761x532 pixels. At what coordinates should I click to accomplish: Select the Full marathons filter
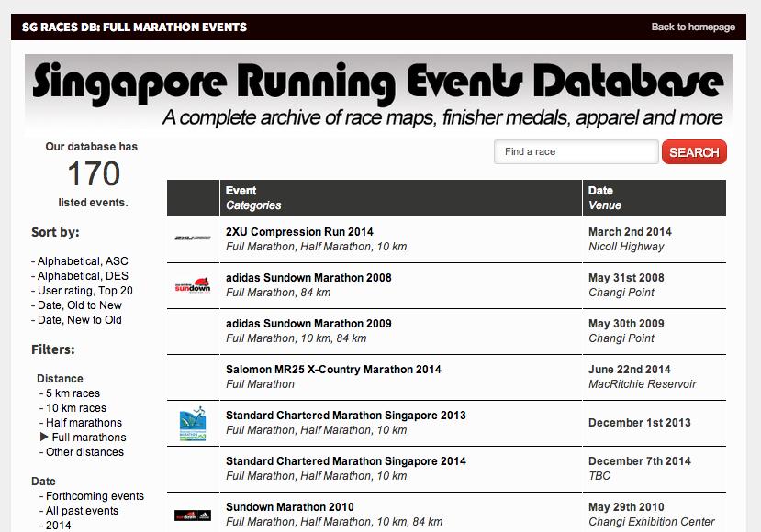click(x=89, y=437)
